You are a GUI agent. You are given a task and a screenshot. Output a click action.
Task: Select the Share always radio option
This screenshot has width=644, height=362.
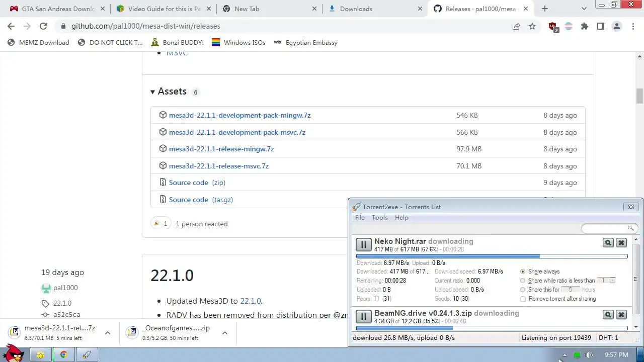tap(523, 271)
